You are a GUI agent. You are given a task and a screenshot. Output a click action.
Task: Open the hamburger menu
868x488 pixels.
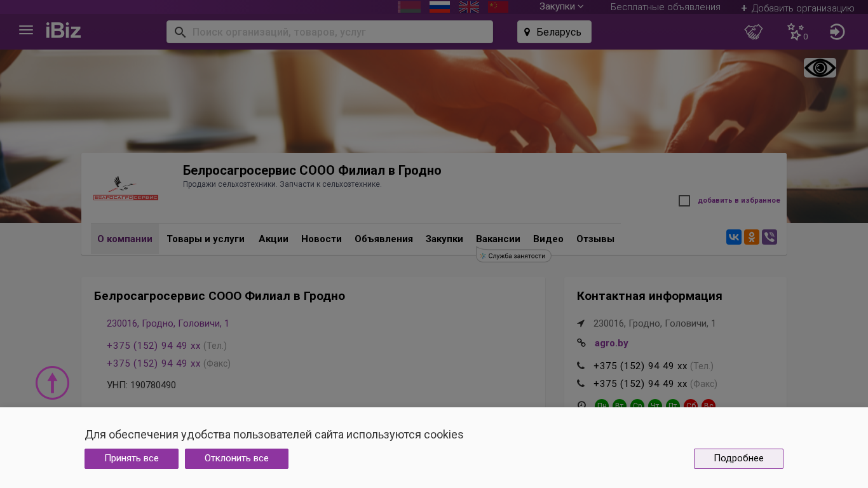[26, 30]
